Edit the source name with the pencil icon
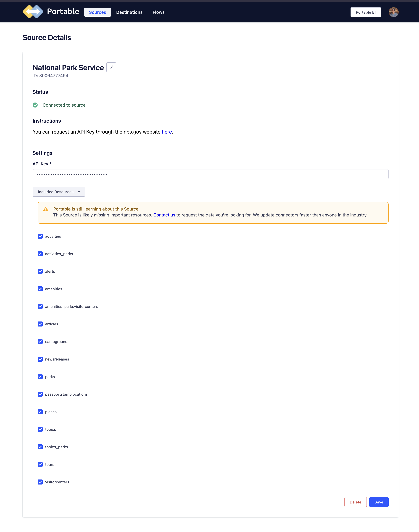This screenshot has width=419, height=532. coord(112,67)
